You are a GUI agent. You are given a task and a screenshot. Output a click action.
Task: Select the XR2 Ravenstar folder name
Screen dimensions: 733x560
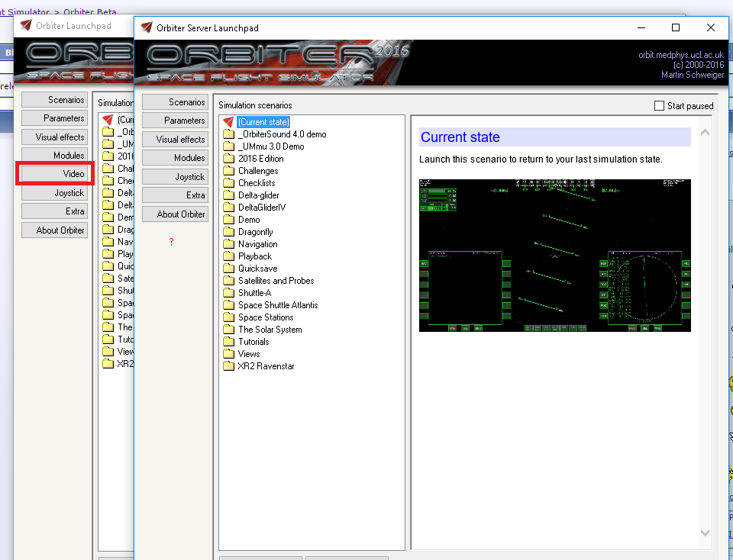click(x=266, y=365)
